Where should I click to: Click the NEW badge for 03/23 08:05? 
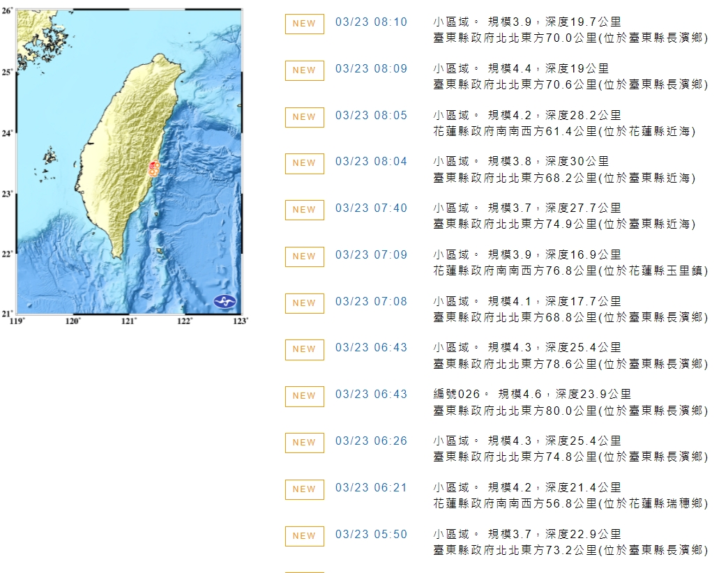point(305,117)
